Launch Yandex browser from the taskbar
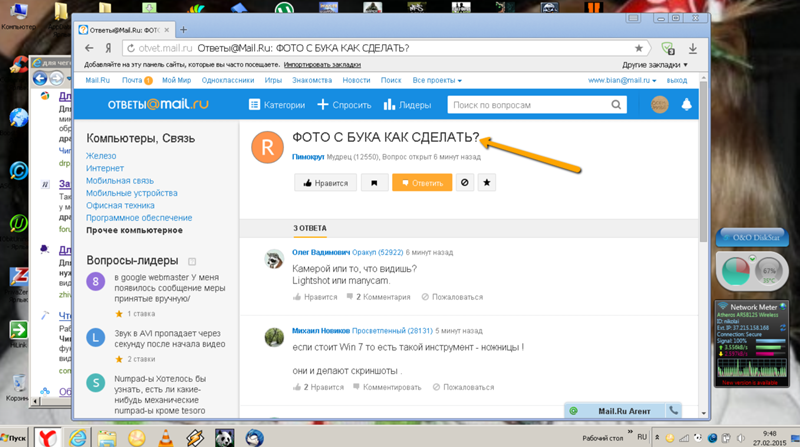800x447 pixels. 48,438
